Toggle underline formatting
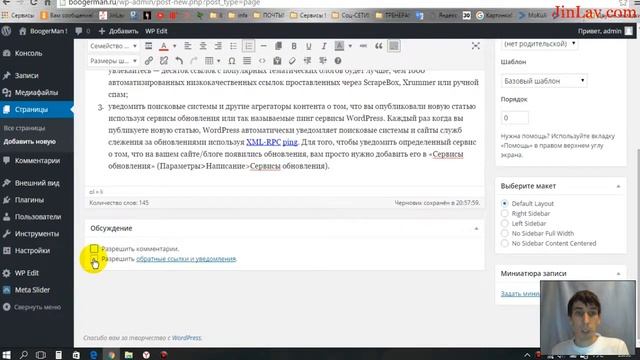 309,46
